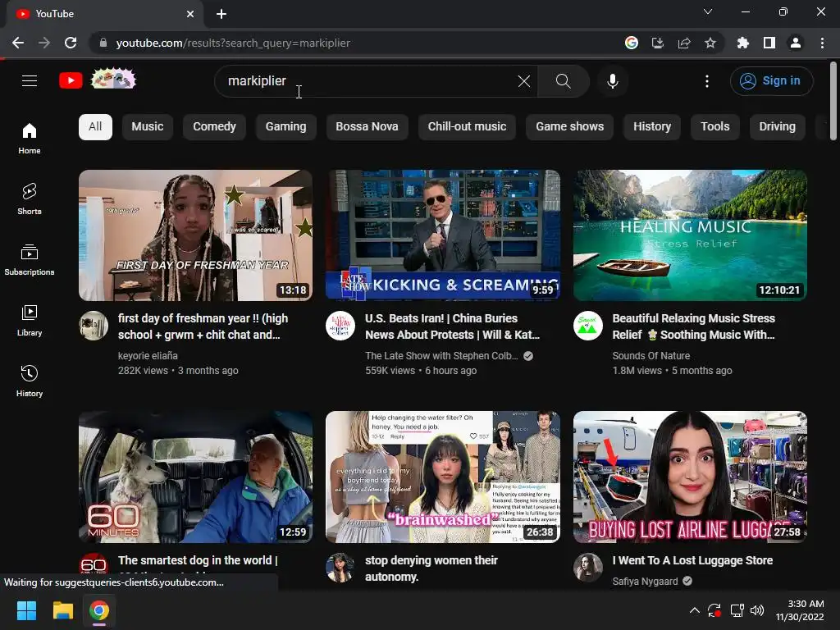Click Safiya Nygaard channel avatar

587,568
